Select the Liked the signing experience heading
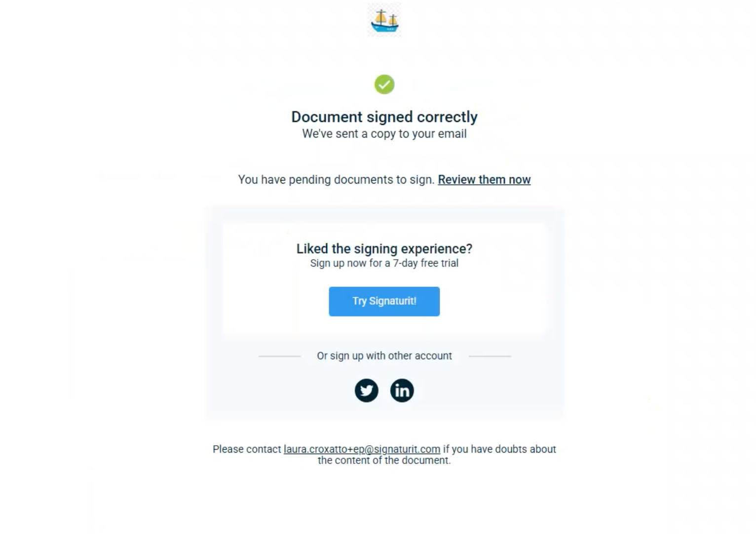756x534 pixels. click(384, 249)
